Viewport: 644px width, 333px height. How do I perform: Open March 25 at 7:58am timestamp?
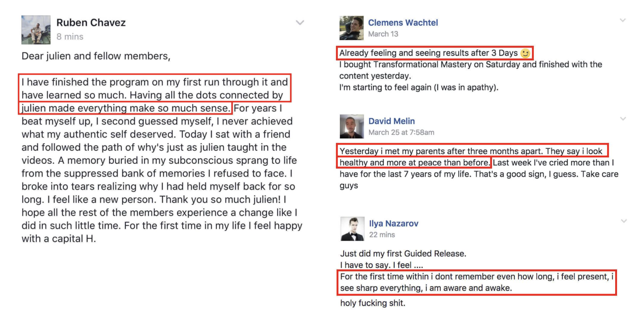pos(401,132)
